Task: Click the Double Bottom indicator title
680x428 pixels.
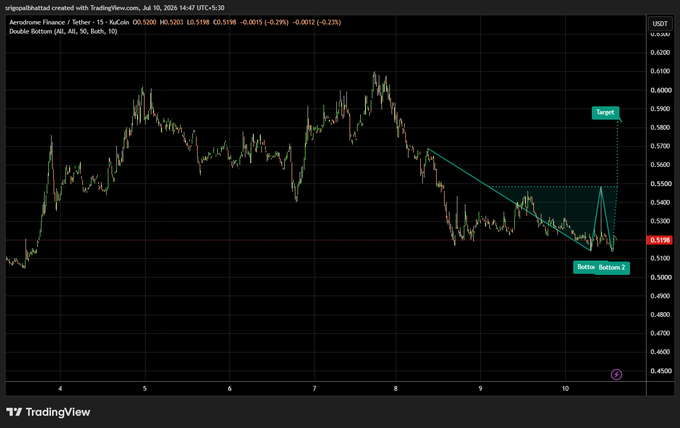Action: pyautogui.click(x=63, y=31)
